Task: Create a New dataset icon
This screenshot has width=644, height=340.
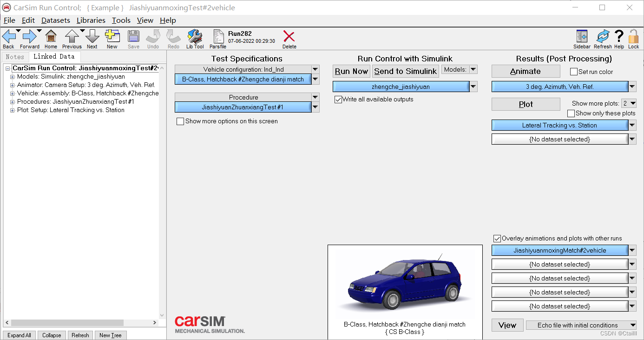Action: 112,36
